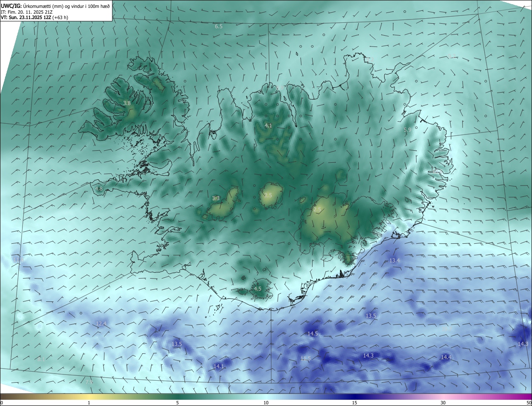
Task: Select the 8.1 value label on the map
Action: coord(40,359)
